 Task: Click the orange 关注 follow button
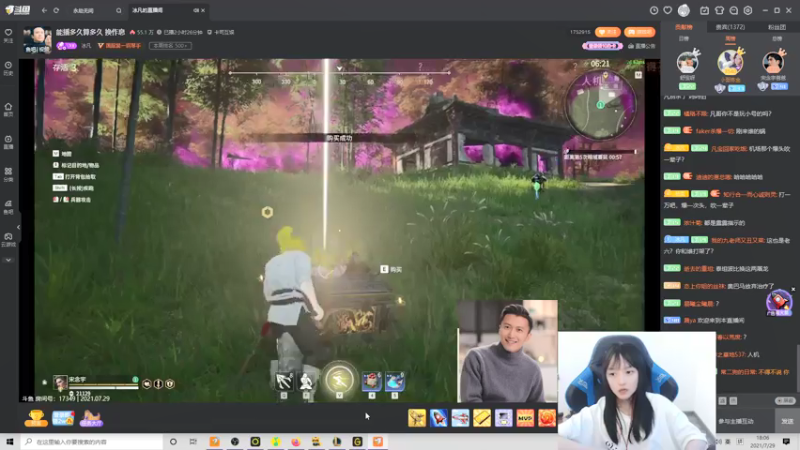[x=608, y=32]
